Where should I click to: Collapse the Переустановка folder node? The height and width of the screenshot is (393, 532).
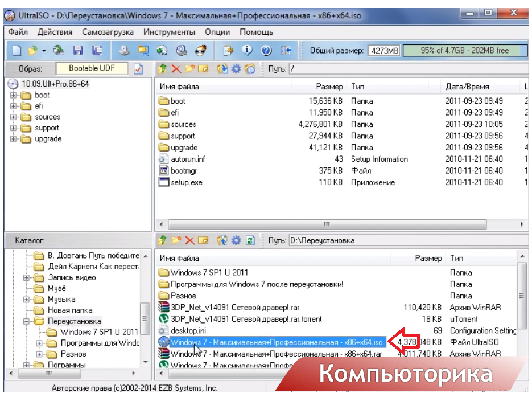pyautogui.click(x=26, y=321)
